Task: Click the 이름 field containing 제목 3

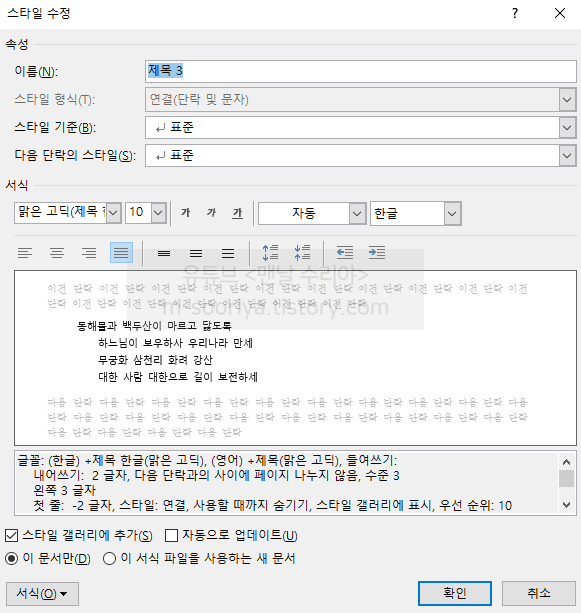Action: click(360, 72)
